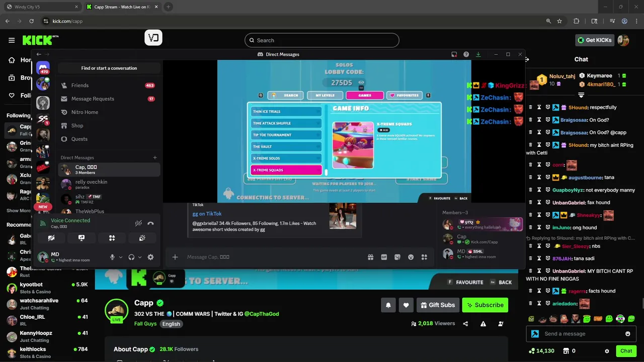Open Kick chat settings gear
Screen dimensions: 644x362
point(607,351)
